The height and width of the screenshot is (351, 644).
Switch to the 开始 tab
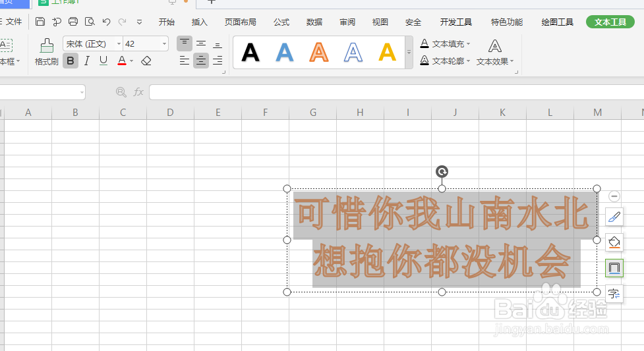coord(167,22)
